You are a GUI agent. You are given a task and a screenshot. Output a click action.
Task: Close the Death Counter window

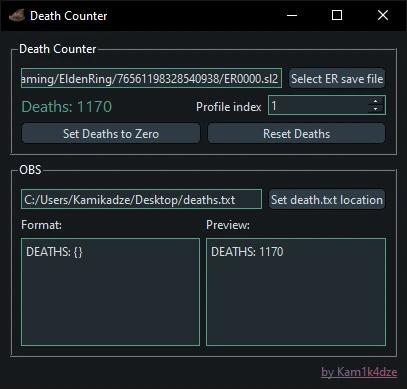click(383, 15)
